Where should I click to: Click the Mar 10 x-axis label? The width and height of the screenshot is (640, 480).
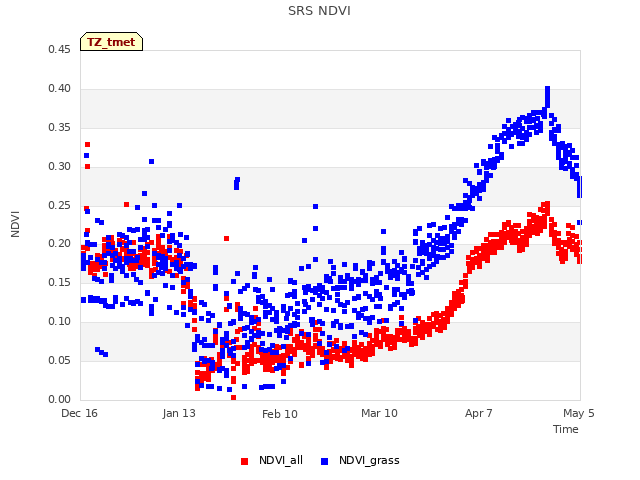pos(379,413)
